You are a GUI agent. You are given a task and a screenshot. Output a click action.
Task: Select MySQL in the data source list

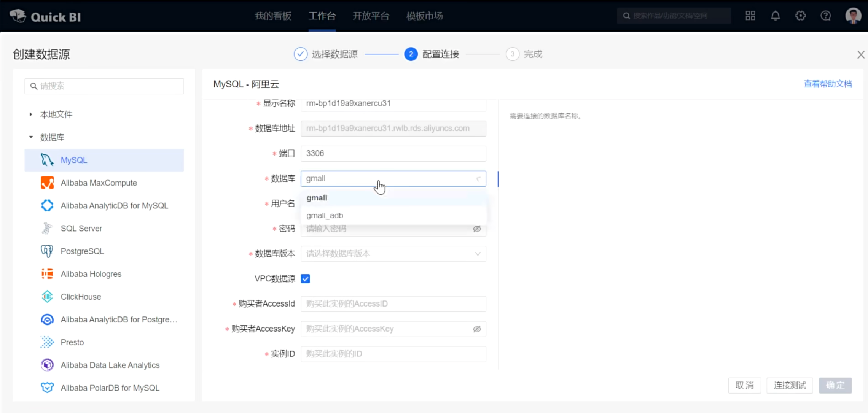(x=104, y=160)
